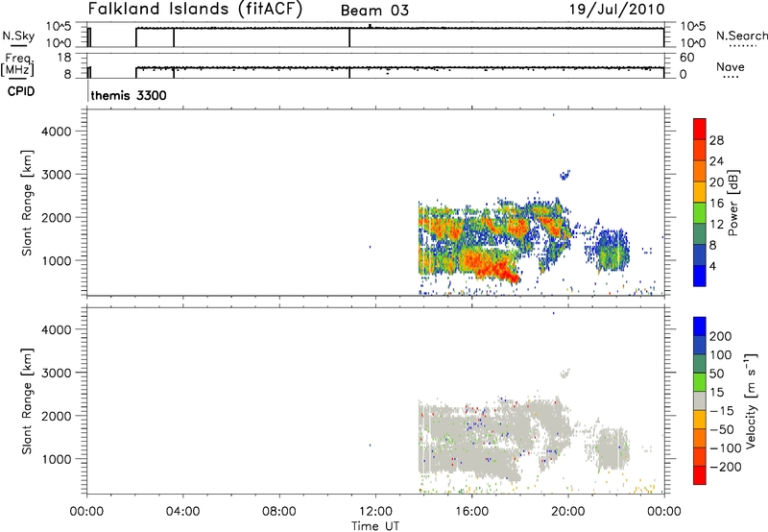
Task: Click the 'Power [dB]' colorbar label
Action: pos(732,203)
